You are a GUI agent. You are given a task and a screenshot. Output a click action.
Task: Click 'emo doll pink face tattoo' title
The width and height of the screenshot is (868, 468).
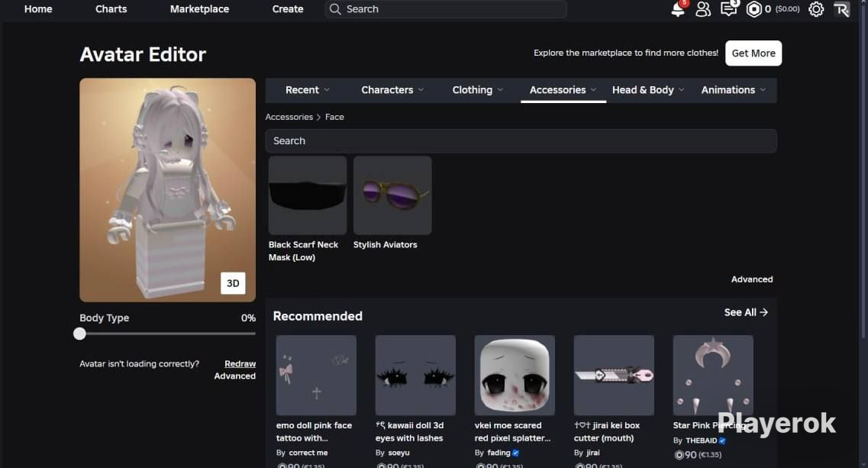[x=314, y=431]
